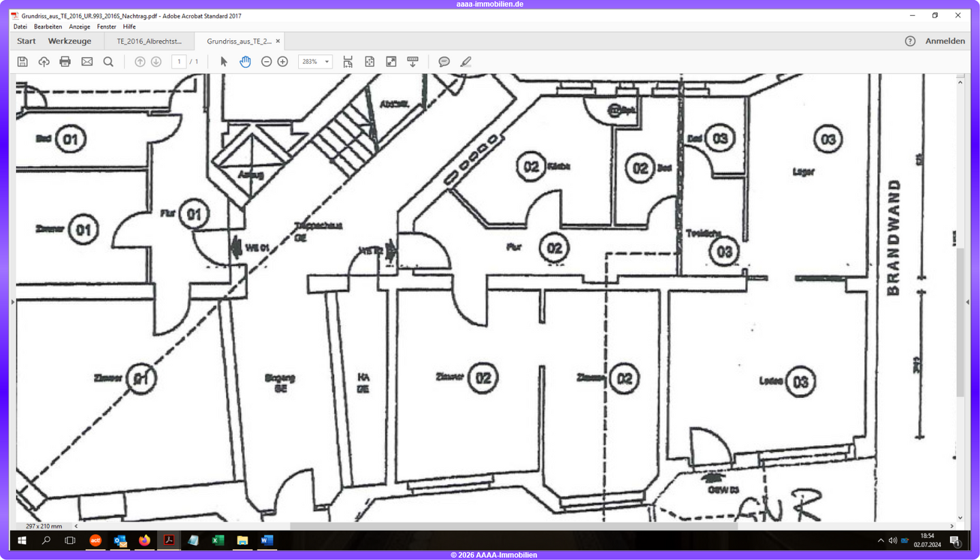Switch to the TE_2016_Albrechtst... tab
This screenshot has height=560, width=980.
pos(149,41)
